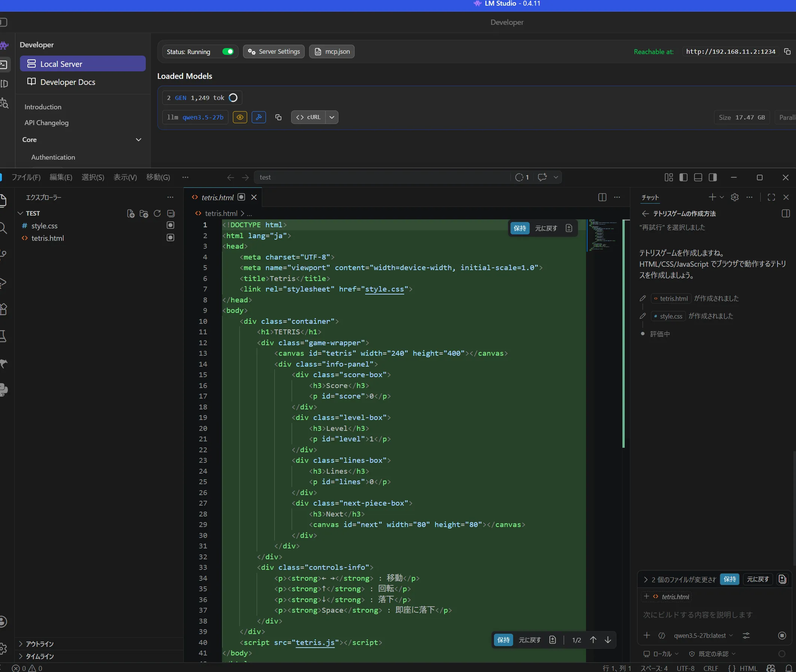Collapse the Core docs section
Viewport: 796px width, 672px height.
click(x=139, y=140)
